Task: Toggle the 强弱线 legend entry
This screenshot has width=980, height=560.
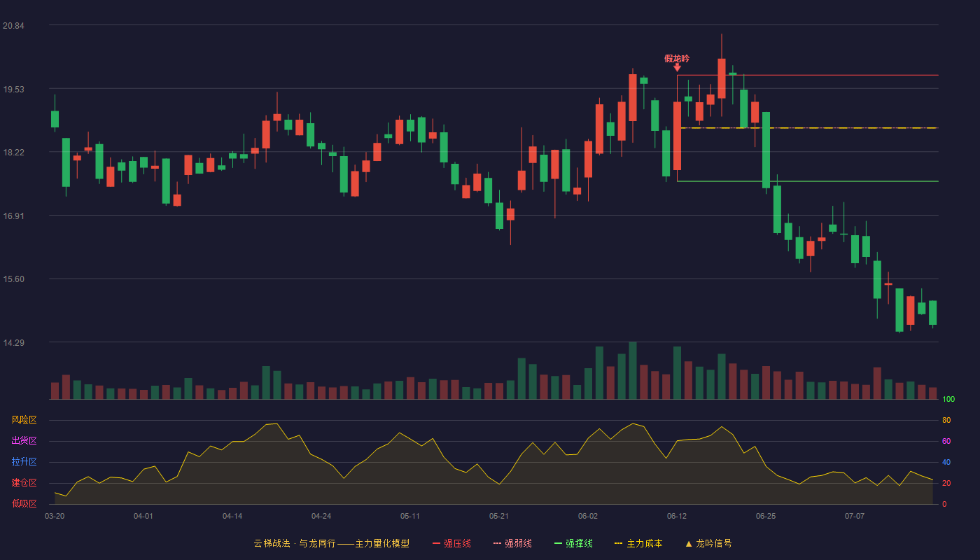Action: point(512,543)
